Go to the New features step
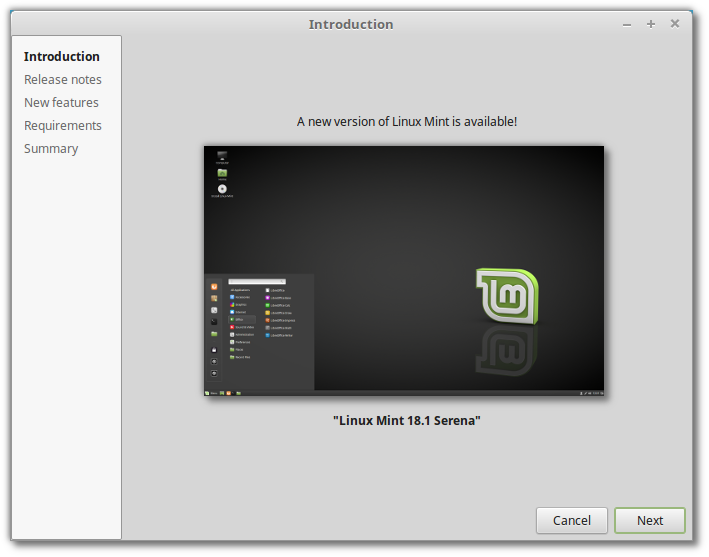 pyautogui.click(x=61, y=103)
